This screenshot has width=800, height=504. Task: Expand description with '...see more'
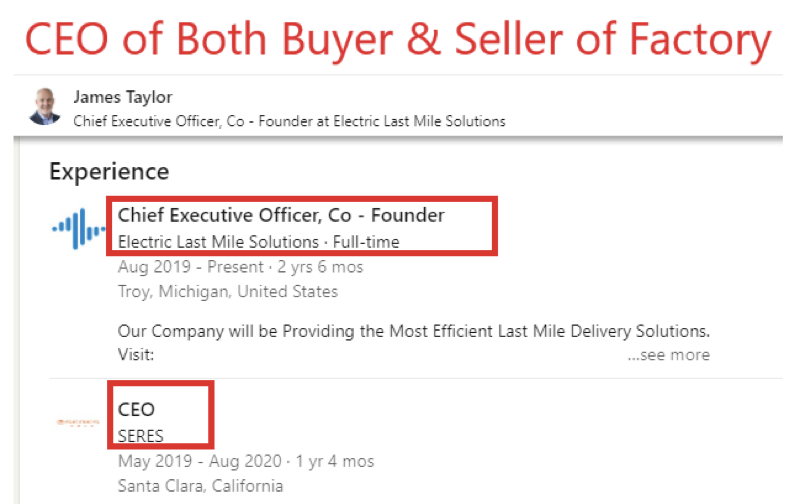coord(668,355)
